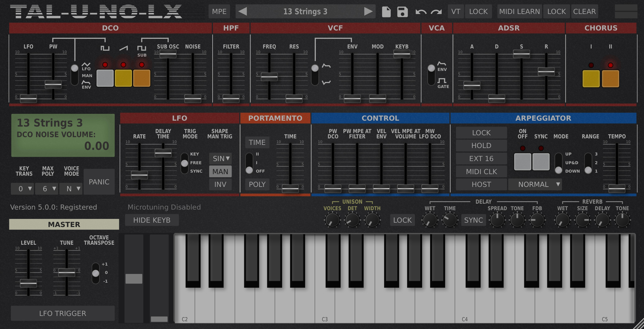Change the Portamento II/I/OFF switch
The image size is (644, 329).
(x=249, y=163)
